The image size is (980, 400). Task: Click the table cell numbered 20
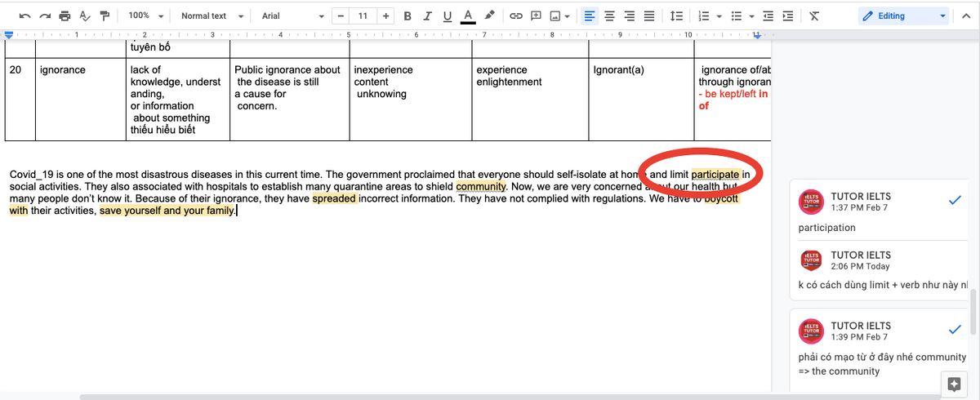[20, 100]
